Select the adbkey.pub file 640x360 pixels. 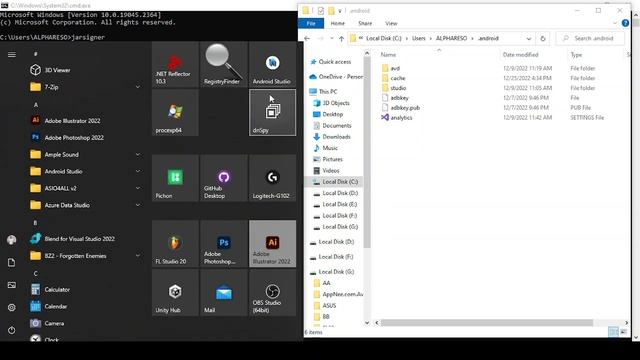(404, 108)
